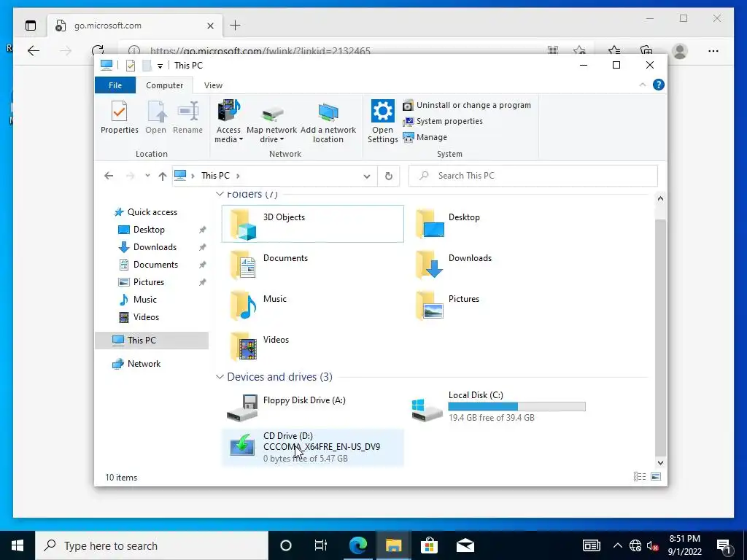This screenshot has width=747, height=560.
Task: Open Pictures in Quick access list
Action: click(149, 282)
